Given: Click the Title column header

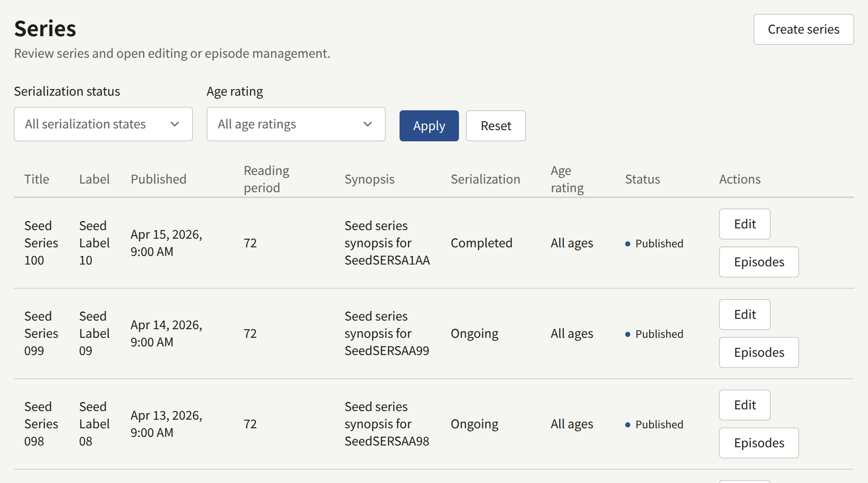Looking at the screenshot, I should point(37,179).
